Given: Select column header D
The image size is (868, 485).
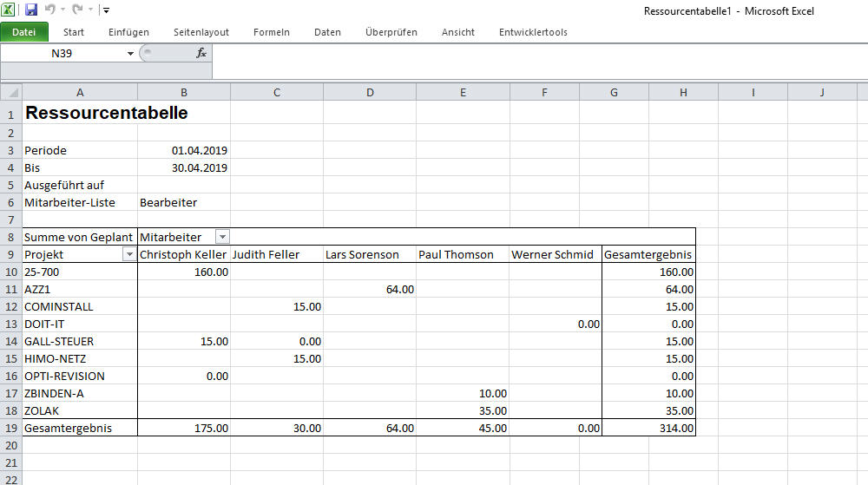Looking at the screenshot, I should [370, 92].
